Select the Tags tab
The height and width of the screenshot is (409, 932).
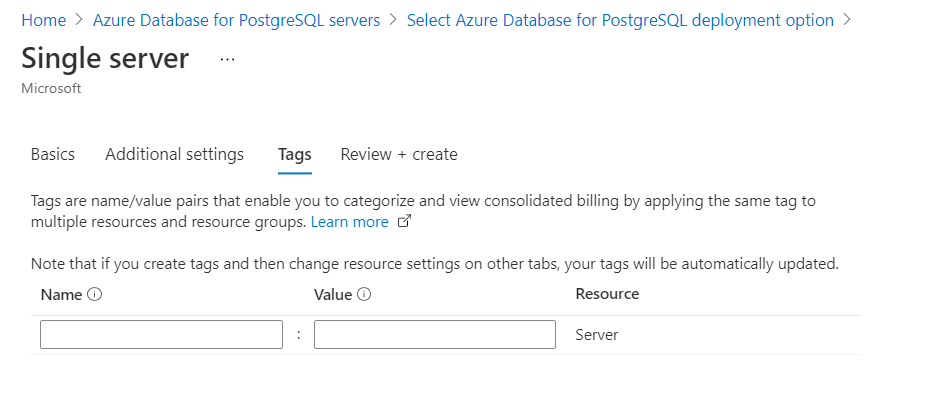point(294,155)
